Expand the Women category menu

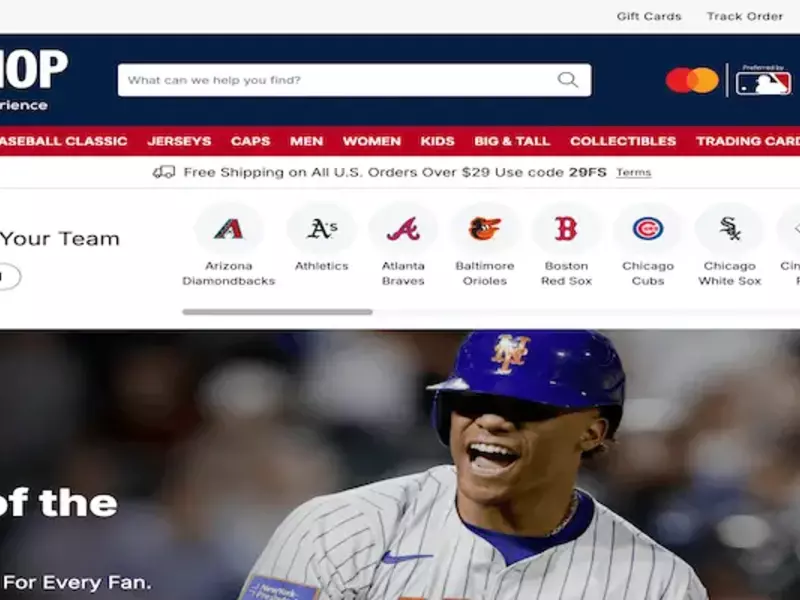(x=371, y=141)
